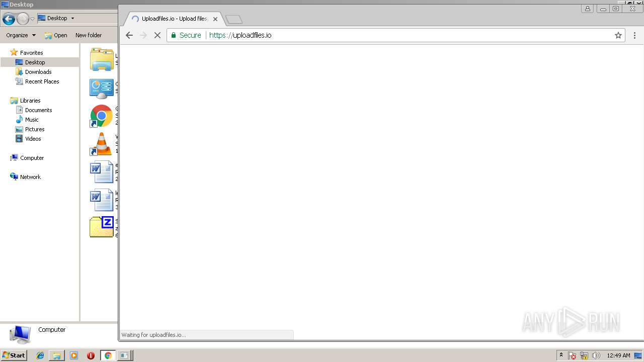Open Action Center flag icon in tray
The image size is (644, 362).
pos(573,356)
